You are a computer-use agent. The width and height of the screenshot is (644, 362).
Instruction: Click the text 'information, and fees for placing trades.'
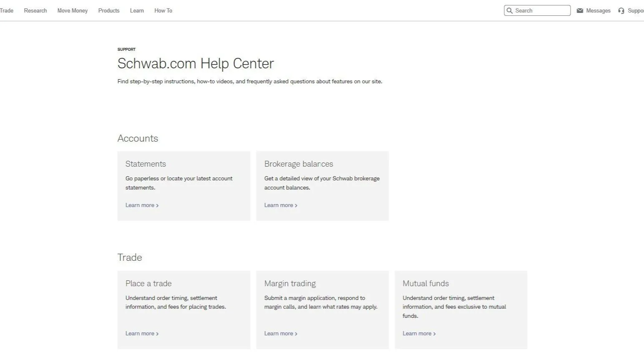[x=176, y=307]
